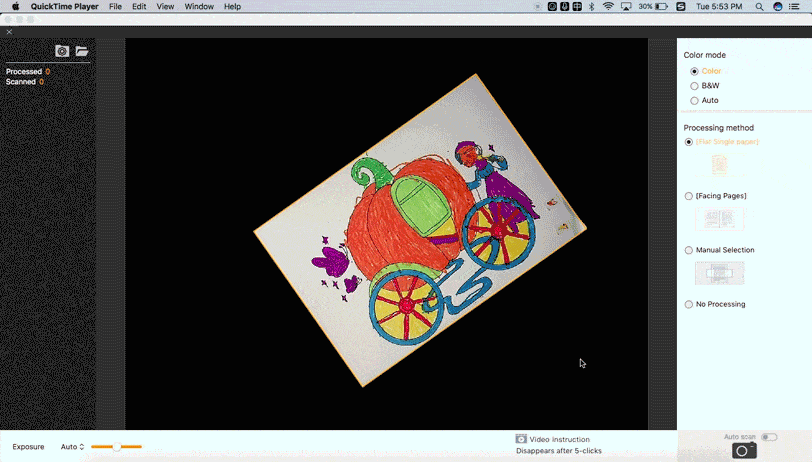This screenshot has width=812, height=462.
Task: Click the exposure slider handle
Action: click(x=117, y=447)
